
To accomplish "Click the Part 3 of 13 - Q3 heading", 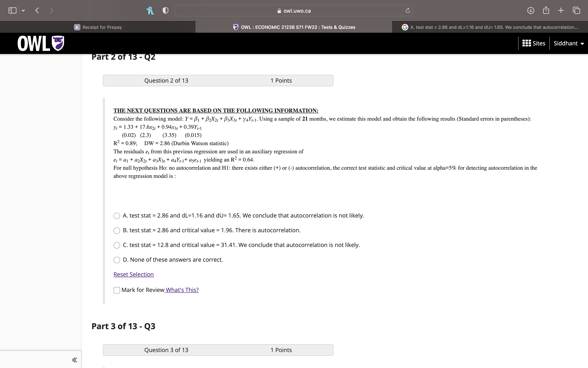I will [124, 326].
